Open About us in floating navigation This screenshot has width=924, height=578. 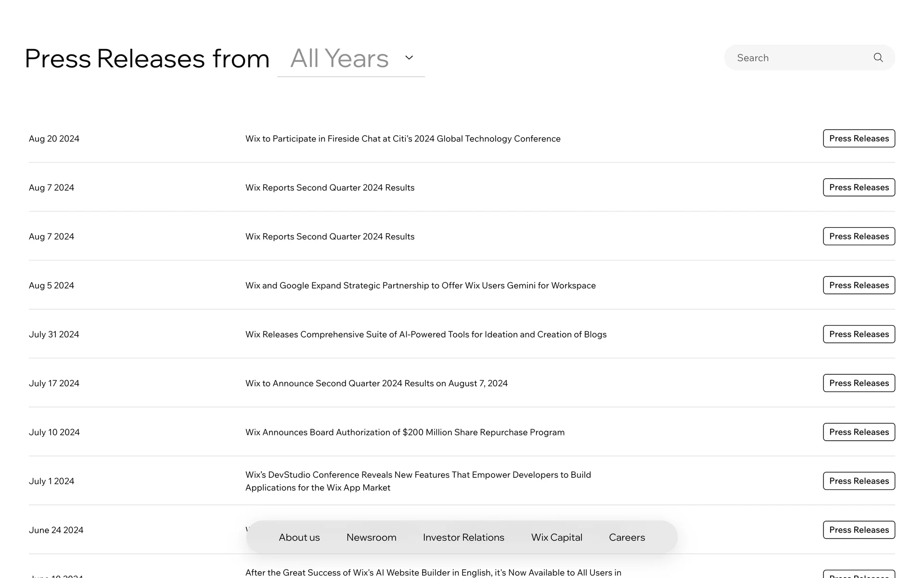point(299,537)
